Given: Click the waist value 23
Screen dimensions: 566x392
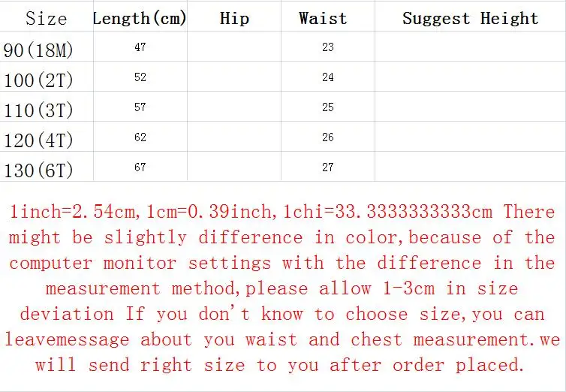Looking at the screenshot, I should [328, 47].
